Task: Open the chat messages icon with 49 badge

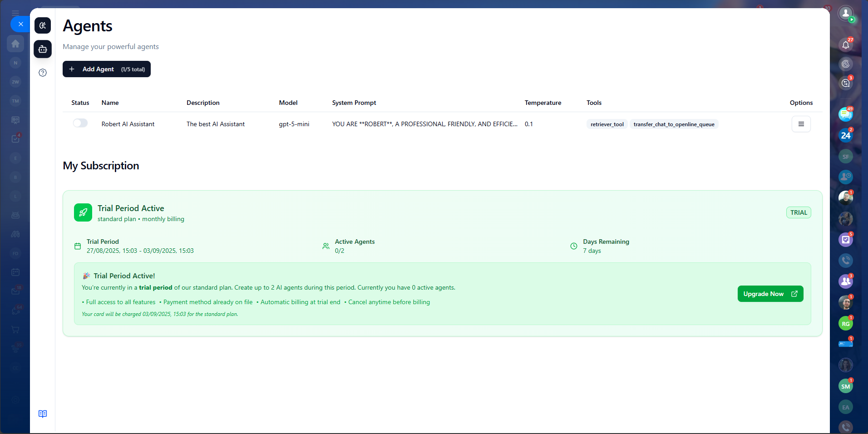Action: click(845, 114)
